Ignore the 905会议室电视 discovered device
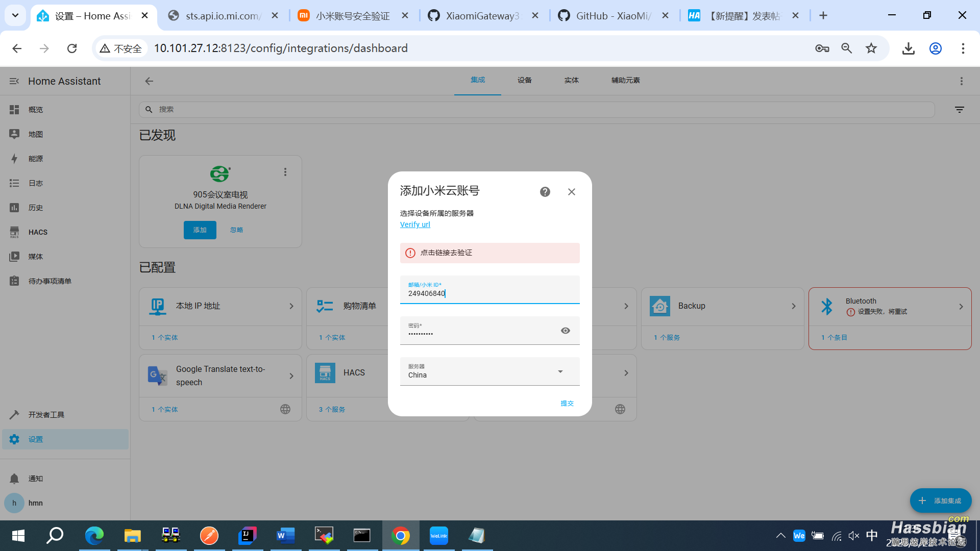The width and height of the screenshot is (980, 551). click(x=236, y=230)
